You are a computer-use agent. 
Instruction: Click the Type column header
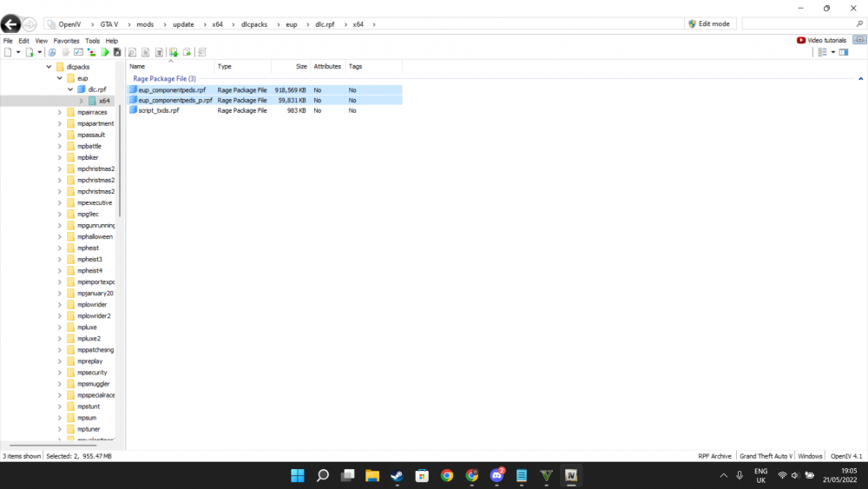tap(243, 67)
